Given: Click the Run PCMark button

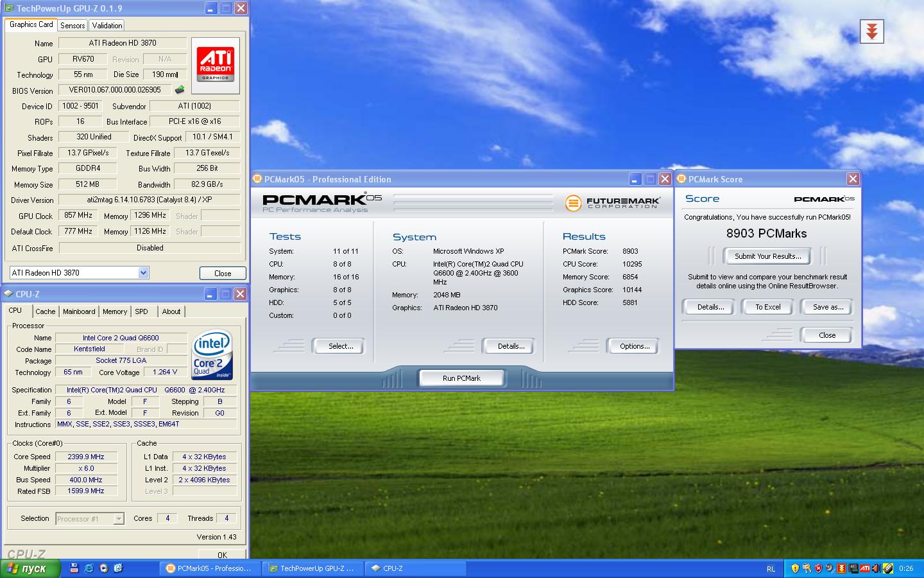Looking at the screenshot, I should pos(461,378).
